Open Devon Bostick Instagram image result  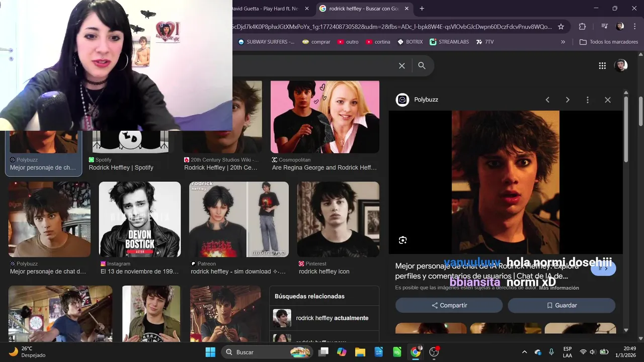[140, 219]
